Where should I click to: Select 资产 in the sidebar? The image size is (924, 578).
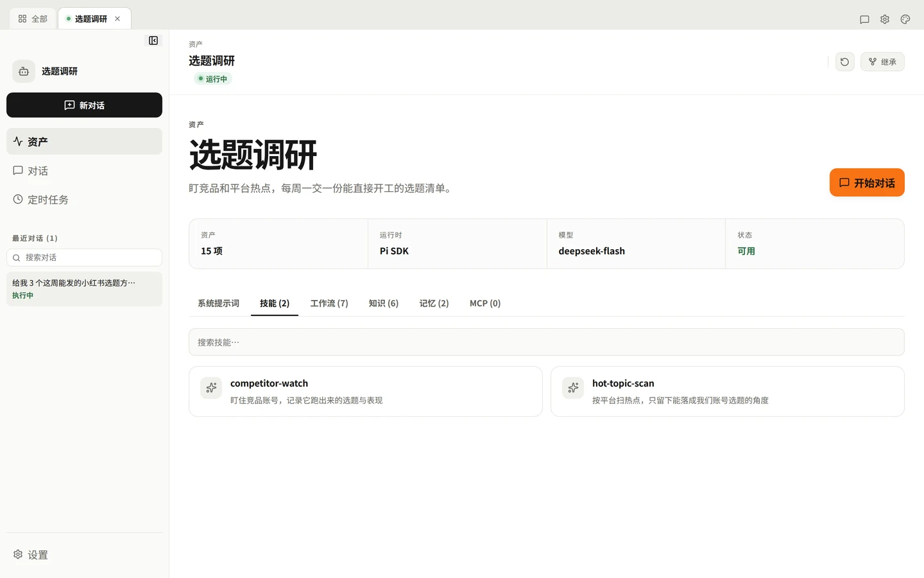tap(84, 141)
